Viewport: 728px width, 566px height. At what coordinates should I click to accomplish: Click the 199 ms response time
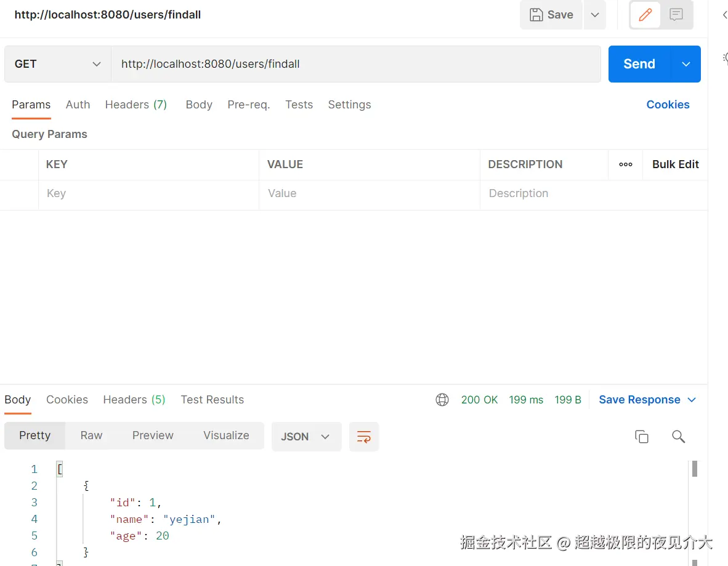pos(526,400)
